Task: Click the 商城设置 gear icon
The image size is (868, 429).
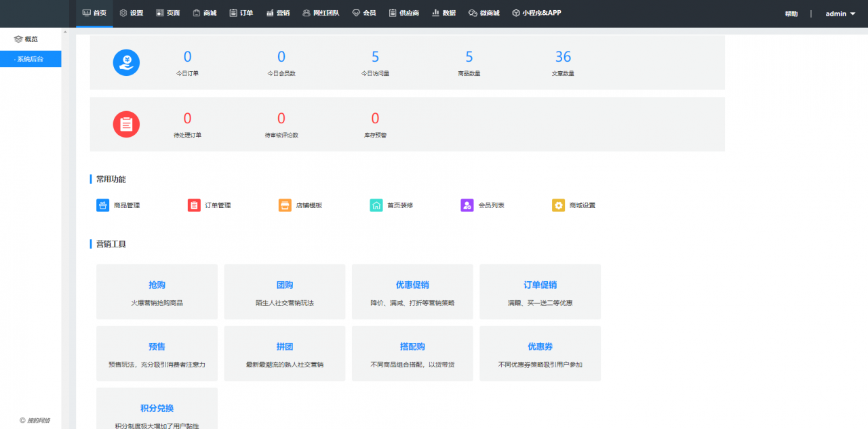Action: point(558,205)
